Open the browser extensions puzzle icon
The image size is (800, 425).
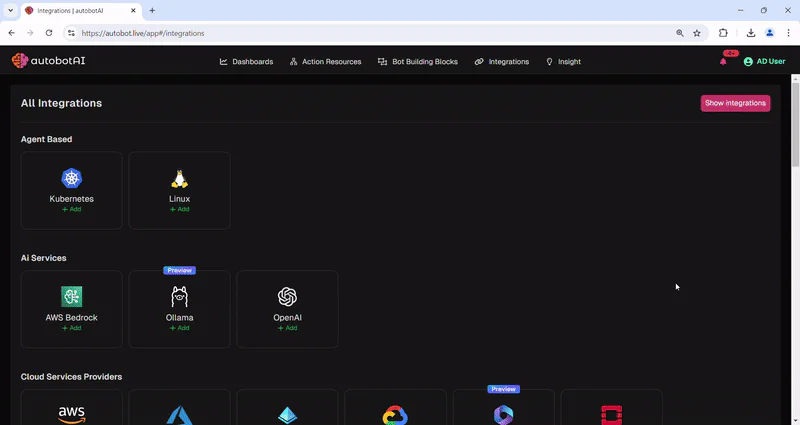coord(723,33)
